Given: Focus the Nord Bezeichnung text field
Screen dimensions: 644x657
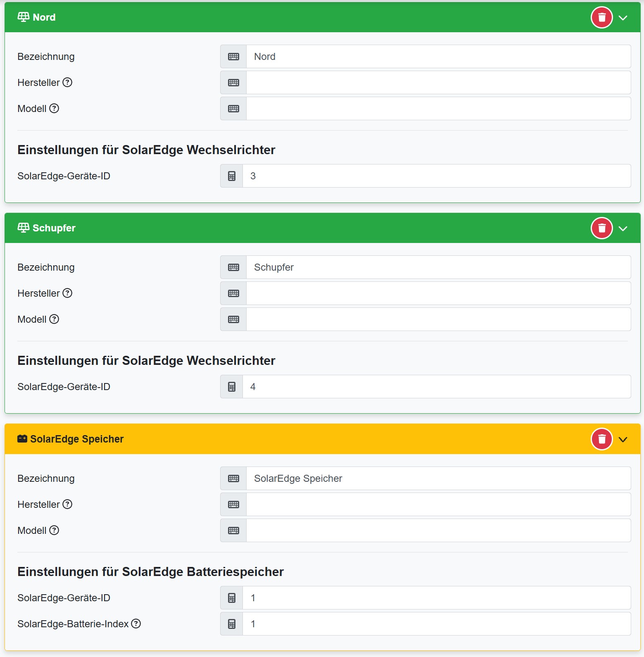Looking at the screenshot, I should pyautogui.click(x=438, y=57).
